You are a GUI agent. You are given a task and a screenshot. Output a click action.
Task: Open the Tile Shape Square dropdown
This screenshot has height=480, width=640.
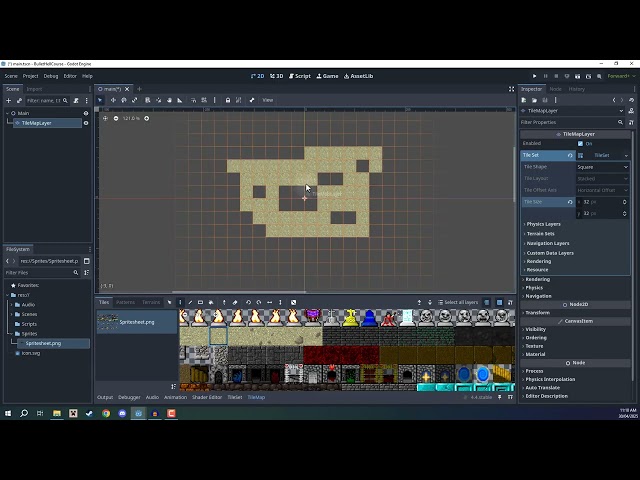602,167
